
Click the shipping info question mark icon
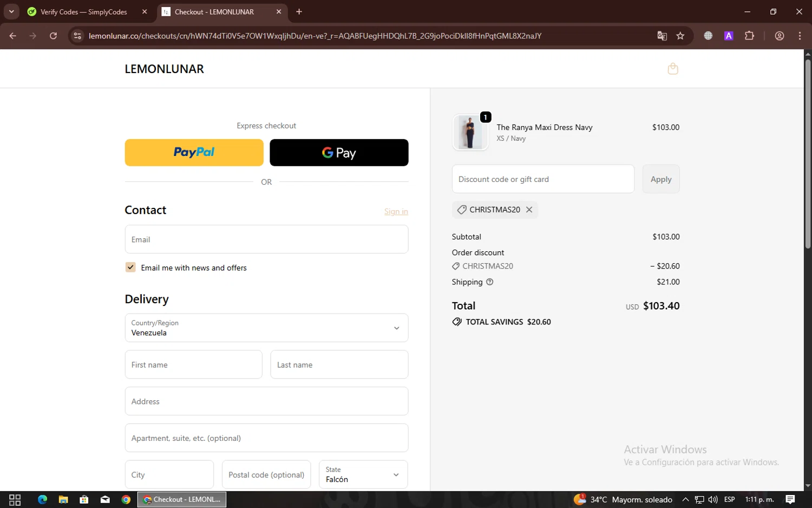(x=489, y=282)
